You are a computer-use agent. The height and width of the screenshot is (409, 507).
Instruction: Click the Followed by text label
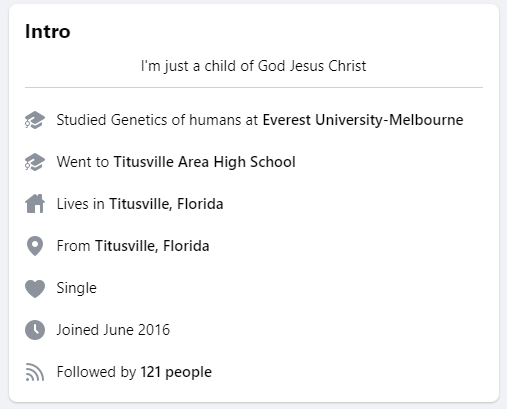pos(96,372)
